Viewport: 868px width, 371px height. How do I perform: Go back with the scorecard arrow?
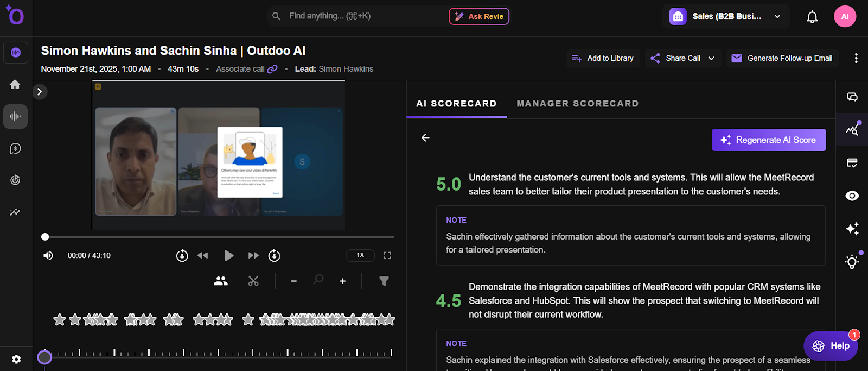click(425, 137)
